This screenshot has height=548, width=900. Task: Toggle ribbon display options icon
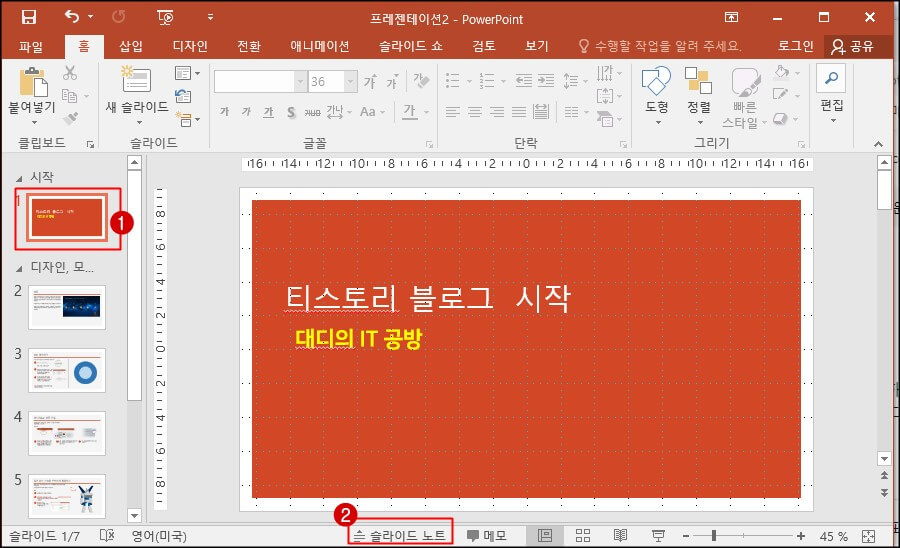pyautogui.click(x=731, y=17)
